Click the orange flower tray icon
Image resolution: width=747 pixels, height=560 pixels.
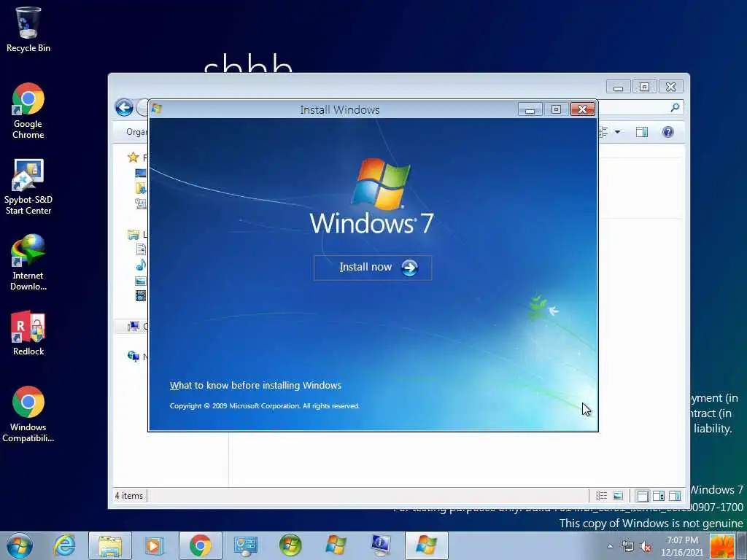(721, 546)
